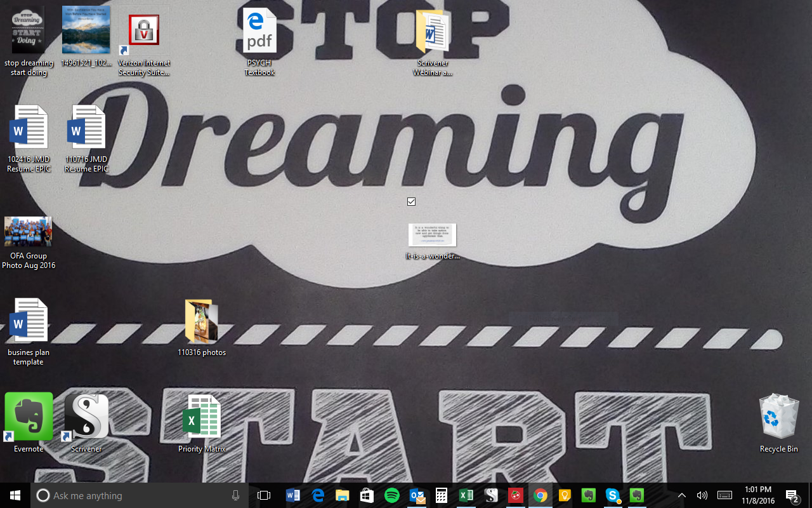812x508 pixels.
Task: Open Scrivener from the taskbar
Action: click(491, 495)
